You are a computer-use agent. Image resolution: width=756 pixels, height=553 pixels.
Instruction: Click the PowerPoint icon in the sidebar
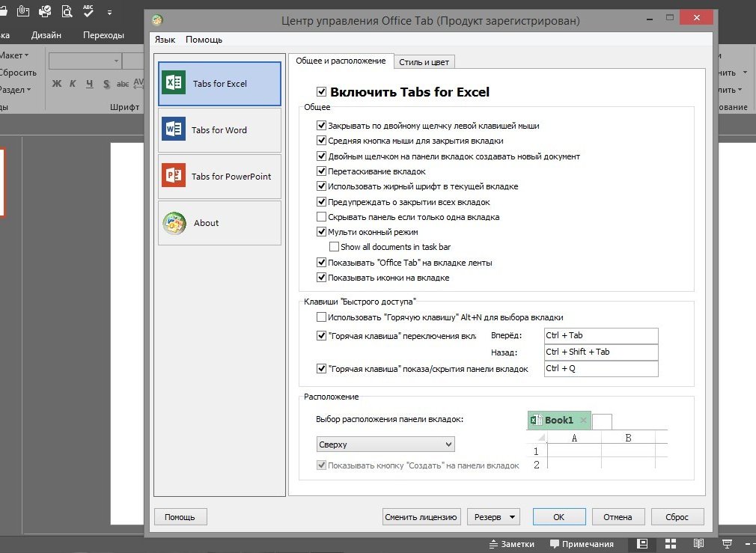[174, 176]
